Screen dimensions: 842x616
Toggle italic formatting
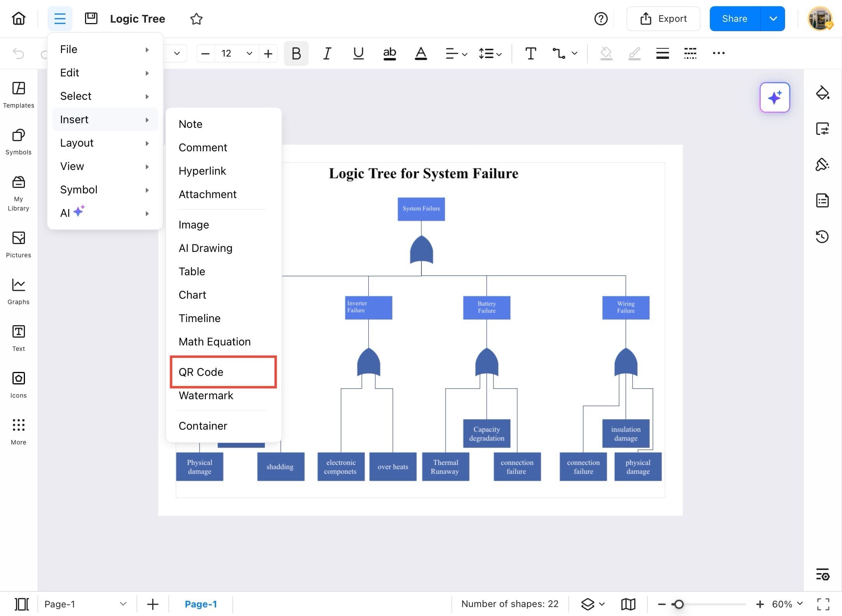tap(327, 53)
